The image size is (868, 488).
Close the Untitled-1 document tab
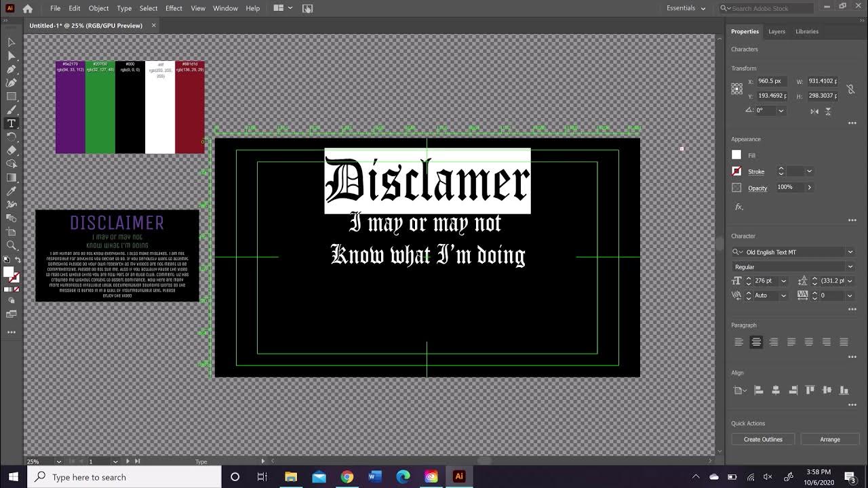click(x=154, y=25)
